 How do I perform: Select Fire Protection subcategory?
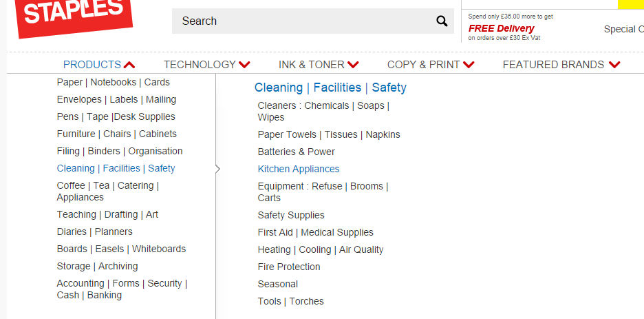(289, 267)
